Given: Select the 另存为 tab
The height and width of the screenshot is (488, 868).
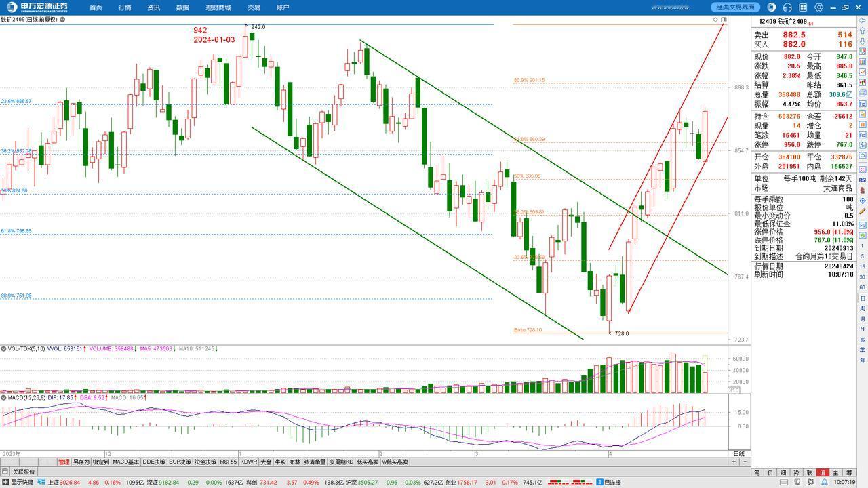Looking at the screenshot, I should pos(81,462).
